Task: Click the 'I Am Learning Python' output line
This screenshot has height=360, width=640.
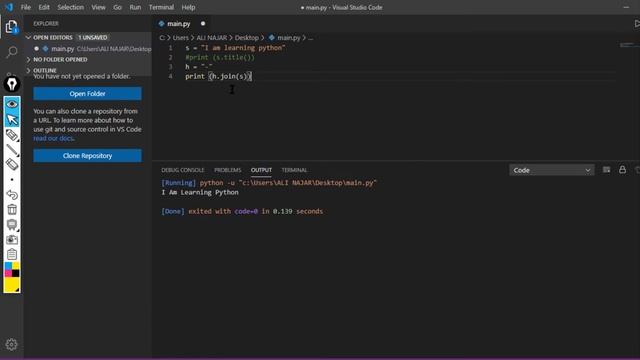Action: click(200, 192)
